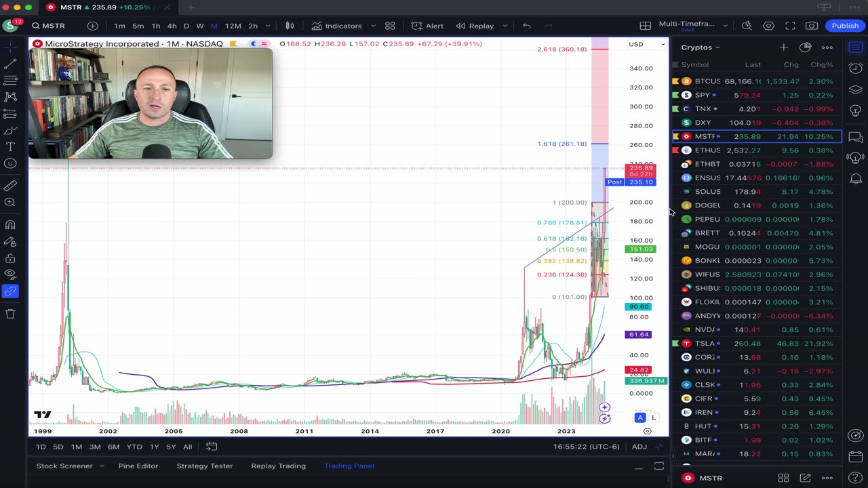Hide all drawings with eye icon
The width and height of the screenshot is (868, 488).
(10, 274)
